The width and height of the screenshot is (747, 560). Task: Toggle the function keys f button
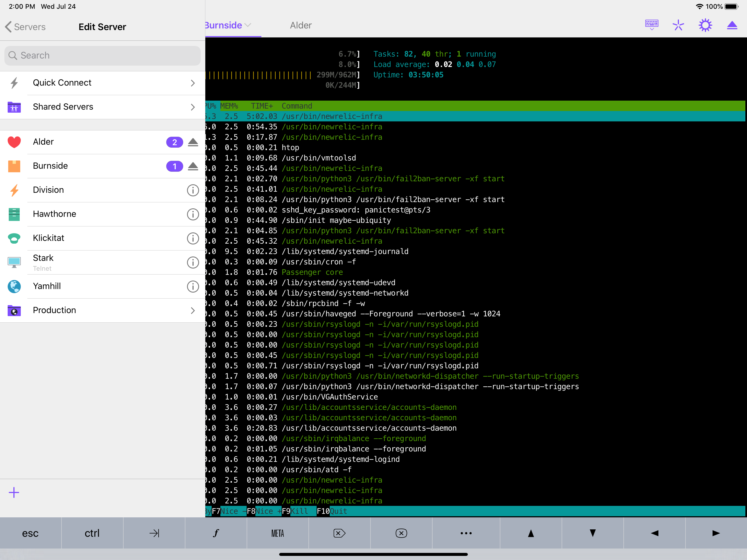[x=216, y=533]
